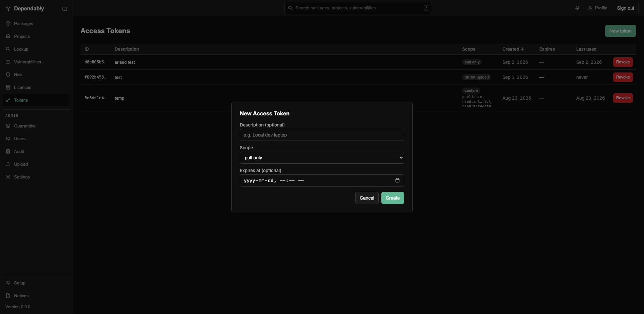The height and width of the screenshot is (314, 644).
Task: Focus the Description optional input field
Action: pyautogui.click(x=322, y=135)
